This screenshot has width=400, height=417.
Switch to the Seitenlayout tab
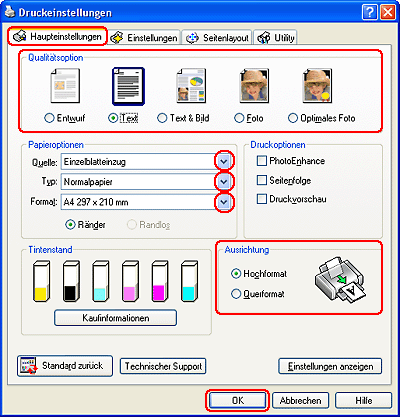coord(217,38)
